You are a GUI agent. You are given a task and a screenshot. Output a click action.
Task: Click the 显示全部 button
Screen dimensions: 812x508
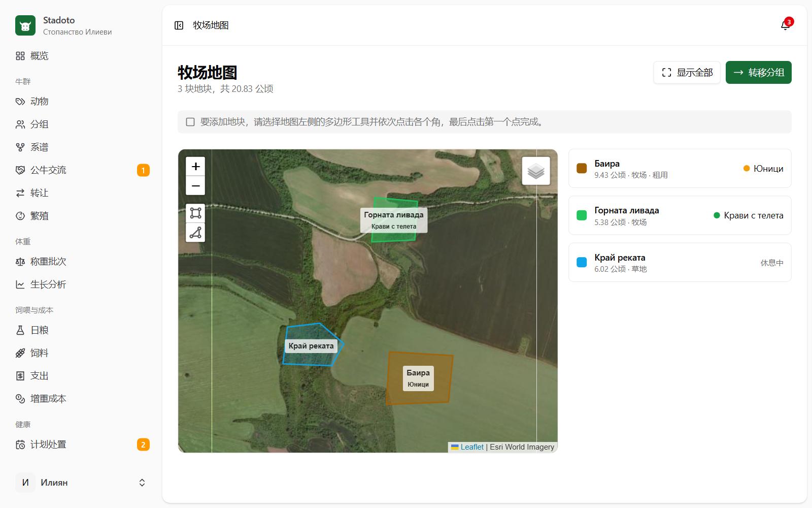click(687, 73)
